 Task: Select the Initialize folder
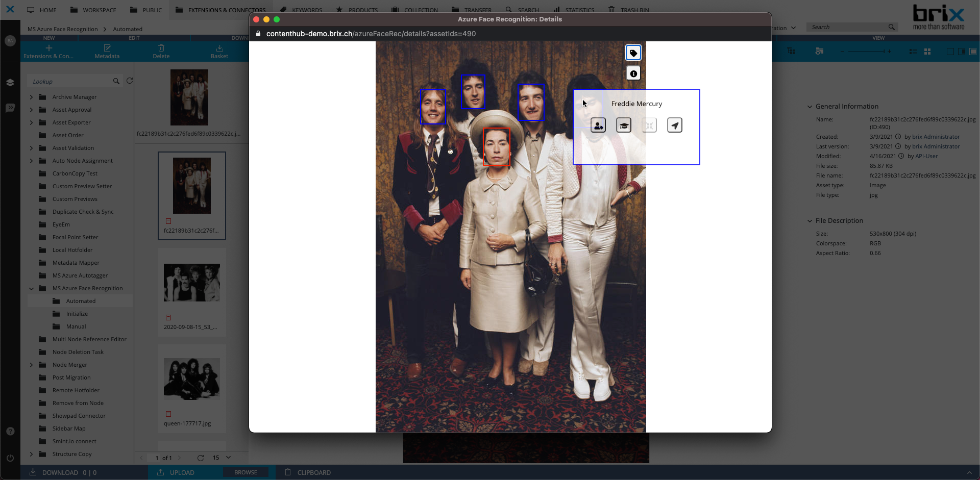point(77,314)
